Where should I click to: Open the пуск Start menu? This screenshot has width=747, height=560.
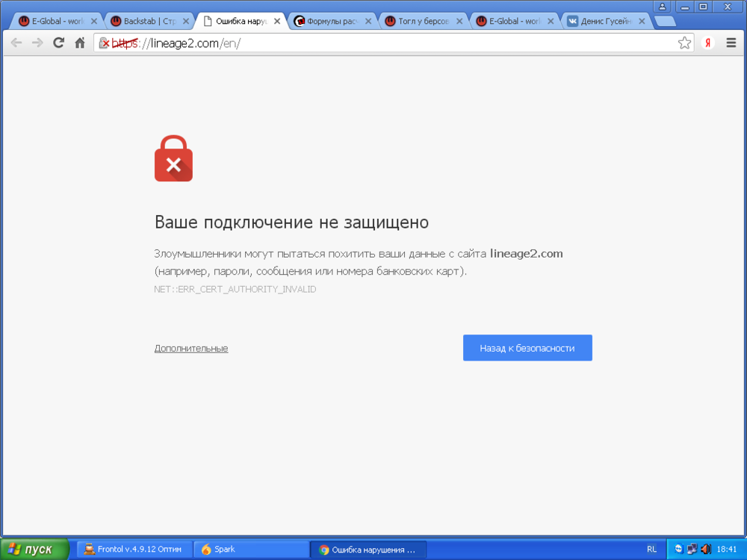[34, 549]
